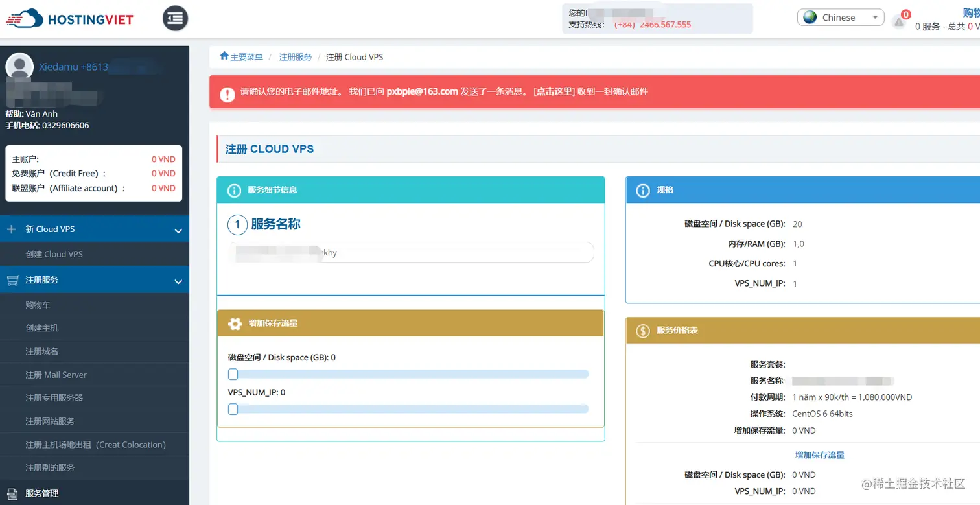Select 注册域名 in sidebar
This screenshot has height=505, width=980.
[x=42, y=351]
